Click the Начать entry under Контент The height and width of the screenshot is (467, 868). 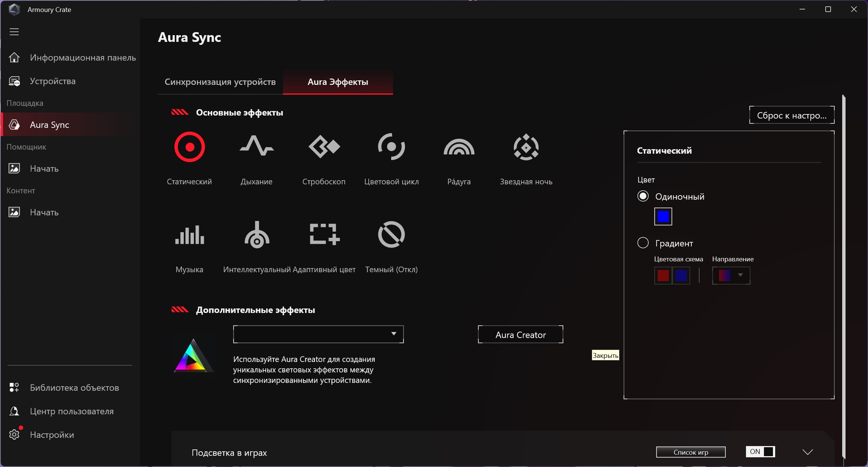click(x=71, y=212)
